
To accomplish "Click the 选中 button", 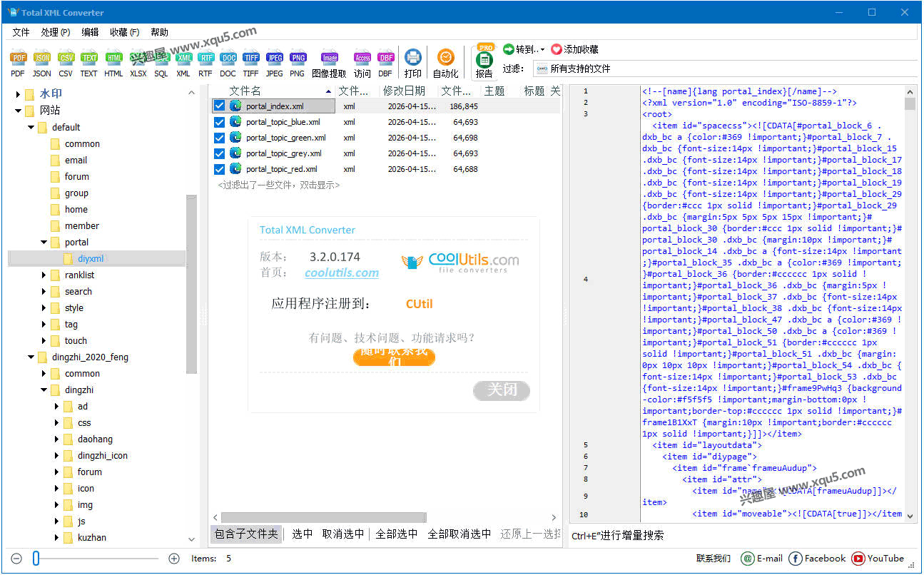I will click(x=302, y=534).
